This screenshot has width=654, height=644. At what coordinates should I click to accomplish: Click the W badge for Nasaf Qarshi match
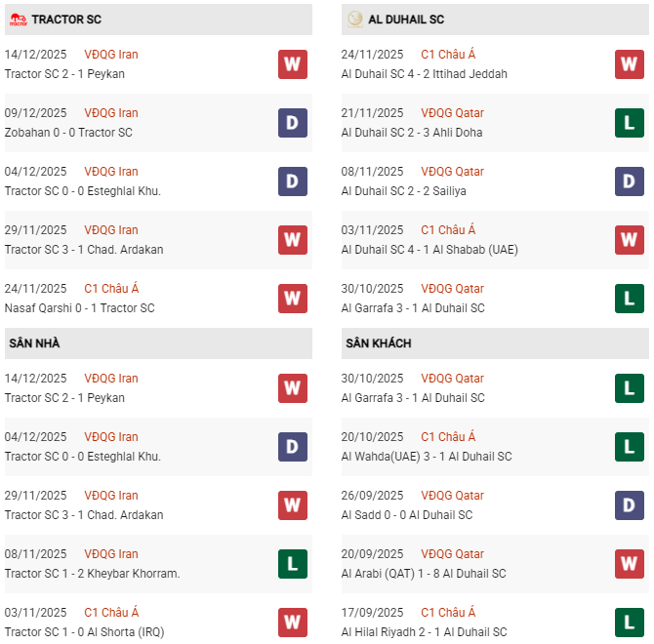pyautogui.click(x=292, y=299)
